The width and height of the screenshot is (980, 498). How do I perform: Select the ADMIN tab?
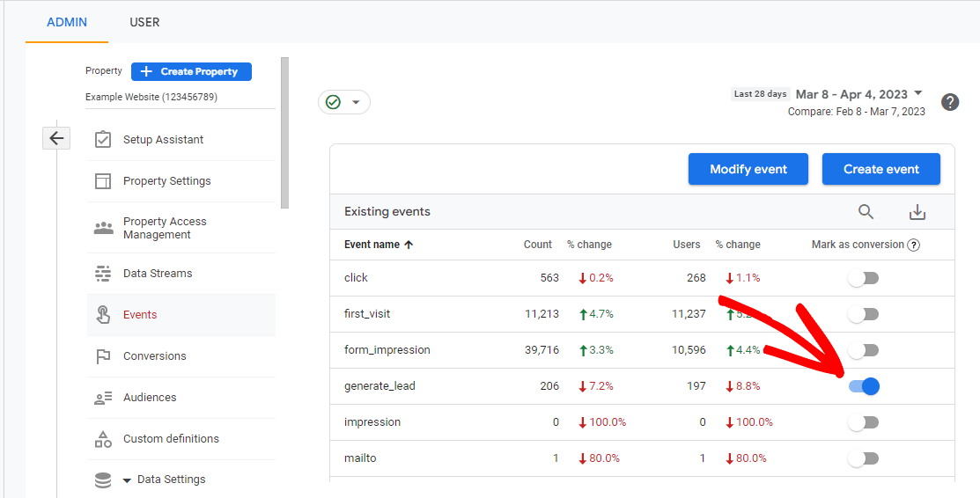[x=67, y=22]
